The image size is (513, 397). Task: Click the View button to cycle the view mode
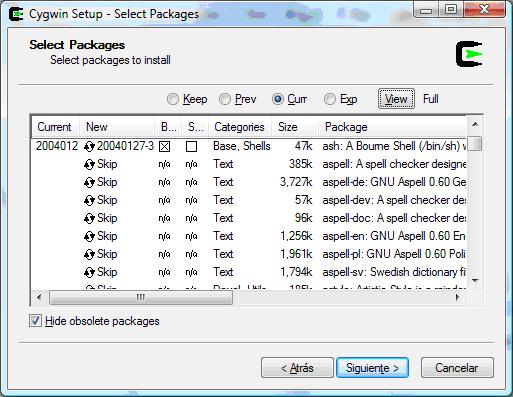(x=396, y=99)
